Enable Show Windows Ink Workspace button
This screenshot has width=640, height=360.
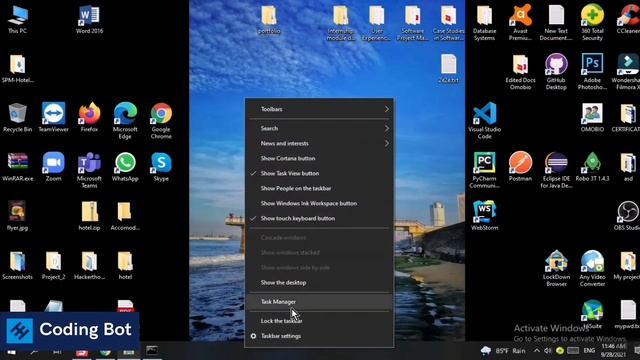pyautogui.click(x=320, y=203)
